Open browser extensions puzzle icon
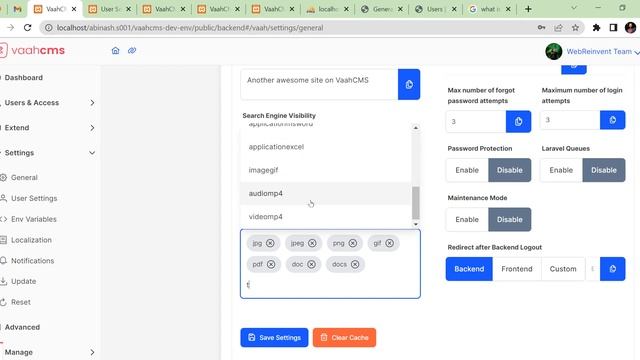Image resolution: width=640 pixels, height=360 pixels. [596, 28]
